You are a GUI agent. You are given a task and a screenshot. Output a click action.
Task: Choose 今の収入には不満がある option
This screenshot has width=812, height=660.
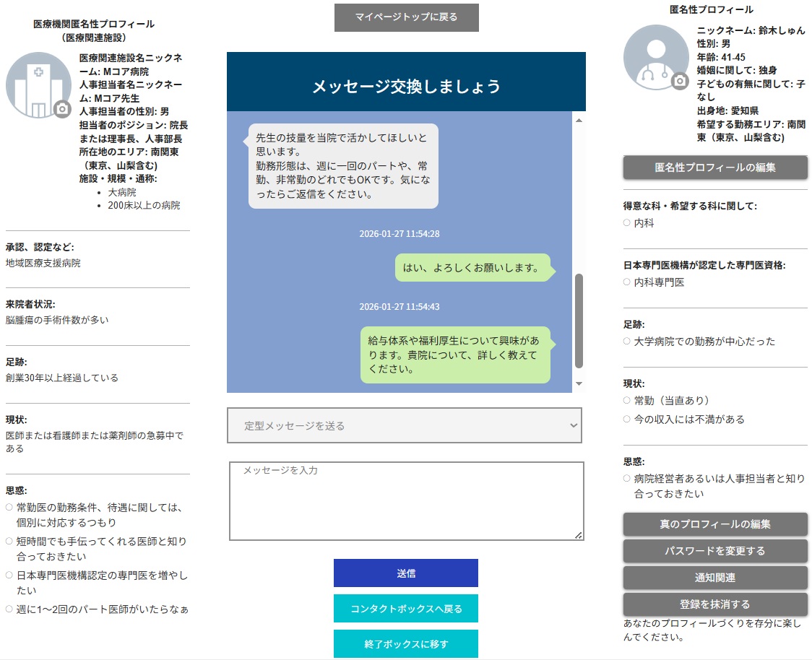tap(625, 418)
